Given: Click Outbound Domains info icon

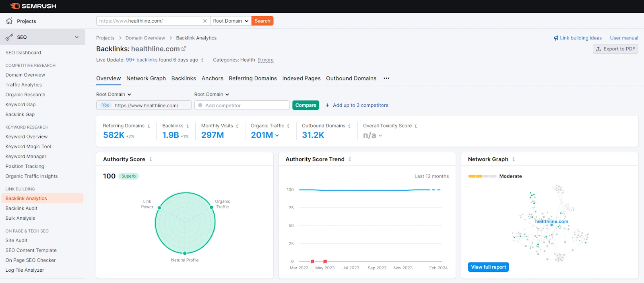Looking at the screenshot, I should (349, 126).
